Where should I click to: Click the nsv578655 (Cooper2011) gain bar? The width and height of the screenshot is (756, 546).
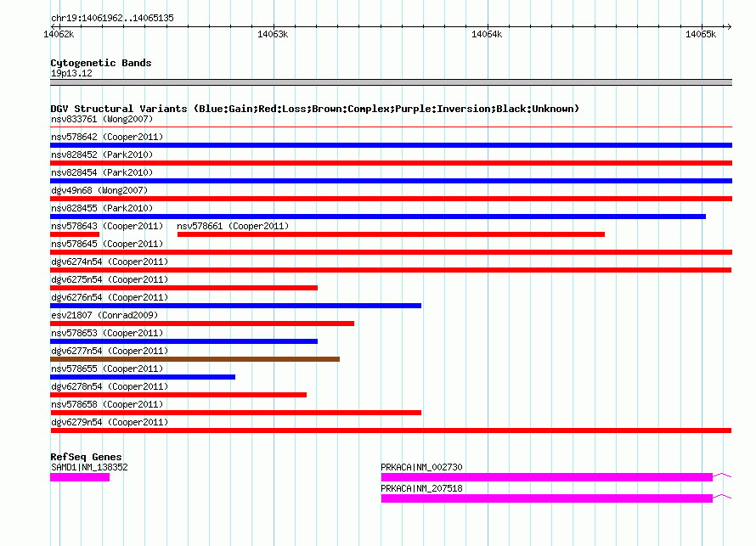143,377
